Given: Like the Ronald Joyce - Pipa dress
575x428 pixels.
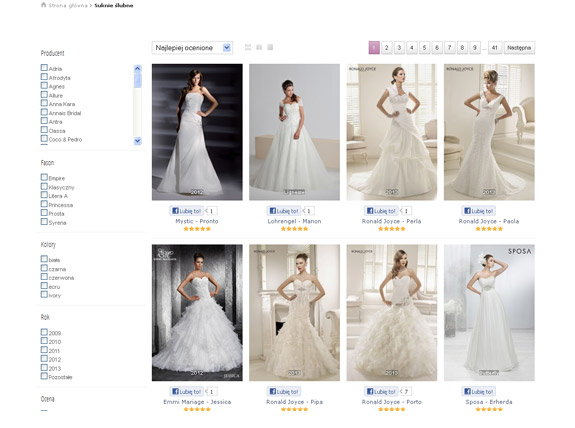Looking at the screenshot, I should pos(284,392).
